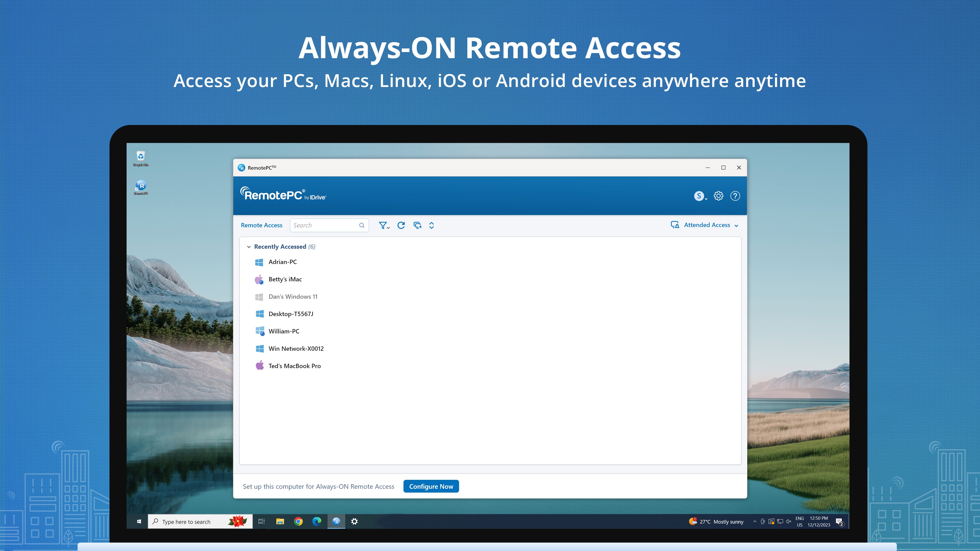Viewport: 980px width, 551px height.
Task: Refresh the list of computers
Action: (401, 225)
